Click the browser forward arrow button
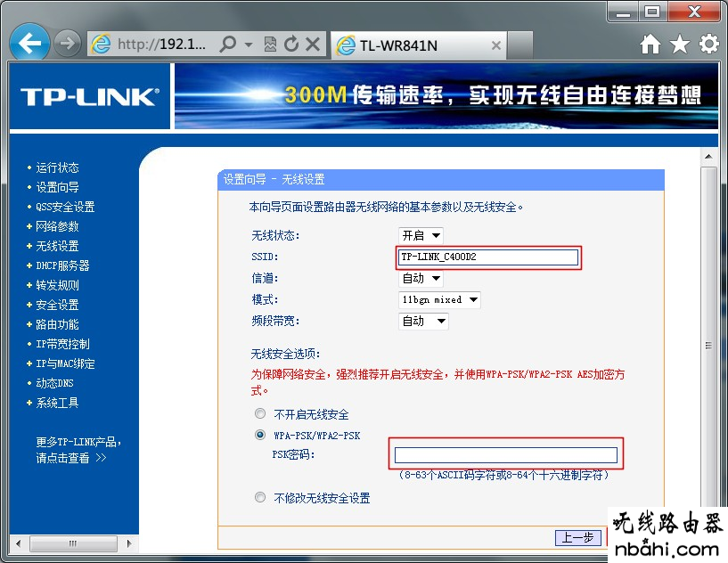728x563 pixels. [x=68, y=44]
